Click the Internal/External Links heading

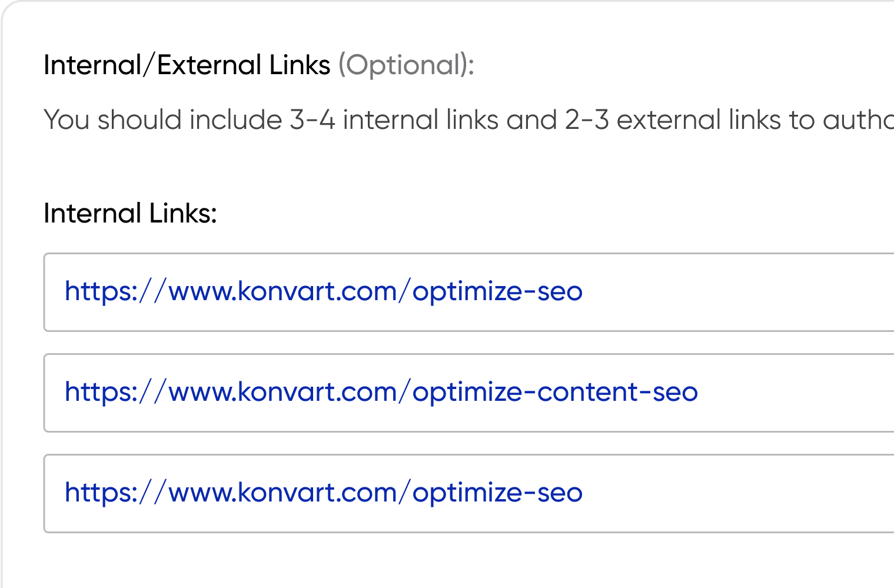coord(187,65)
